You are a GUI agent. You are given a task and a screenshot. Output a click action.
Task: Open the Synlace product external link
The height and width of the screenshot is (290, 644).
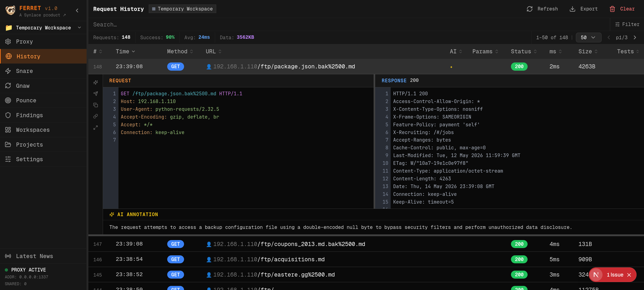43,15
